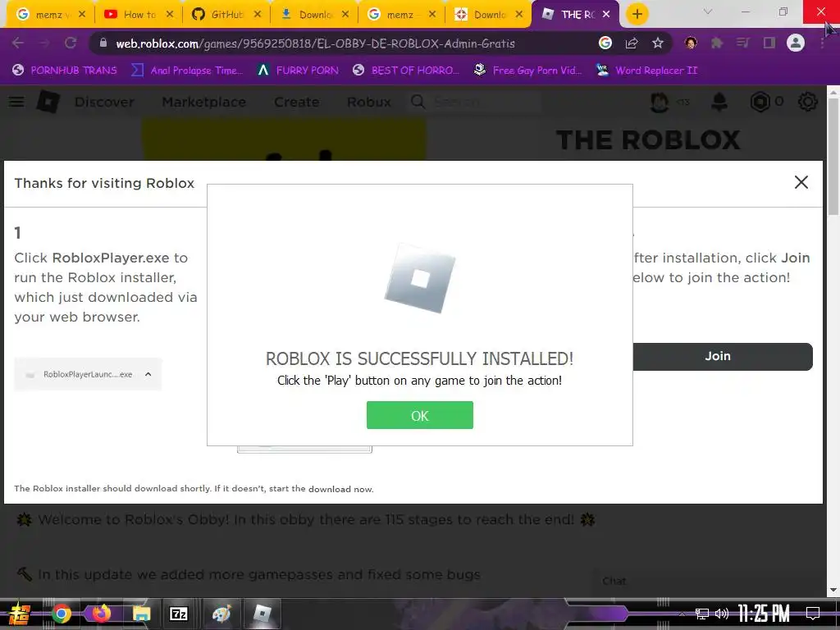Click the Google icon in address bar
Viewport: 840px width, 630px height.
point(605,43)
